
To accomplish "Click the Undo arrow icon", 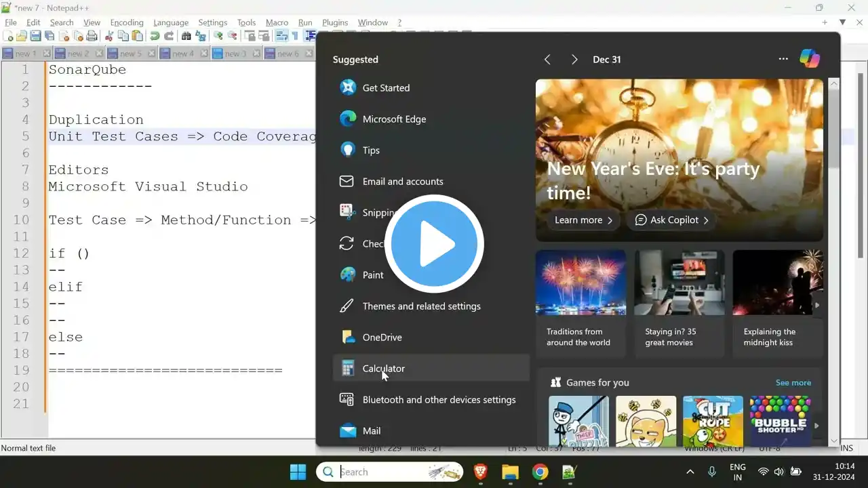I will click(x=155, y=36).
